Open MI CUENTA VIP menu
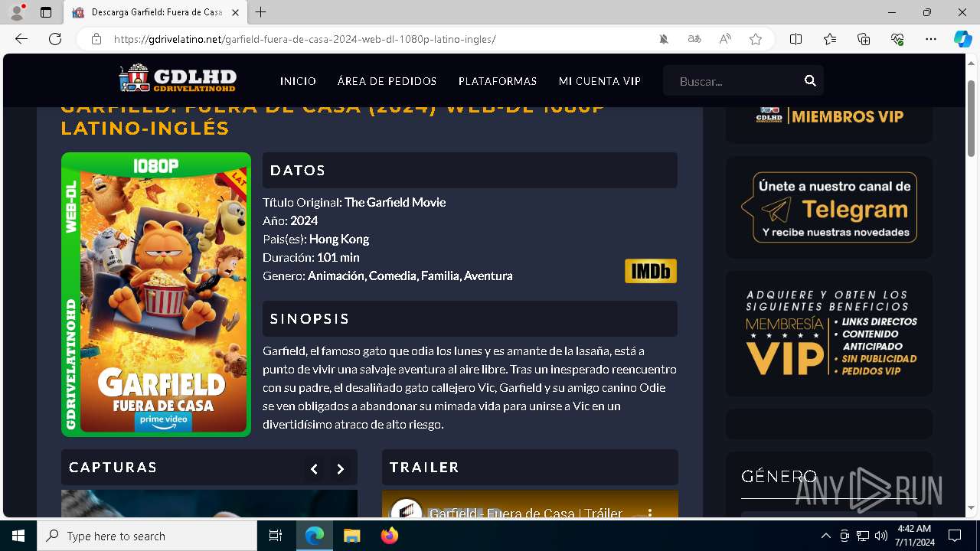The image size is (980, 551). (599, 81)
